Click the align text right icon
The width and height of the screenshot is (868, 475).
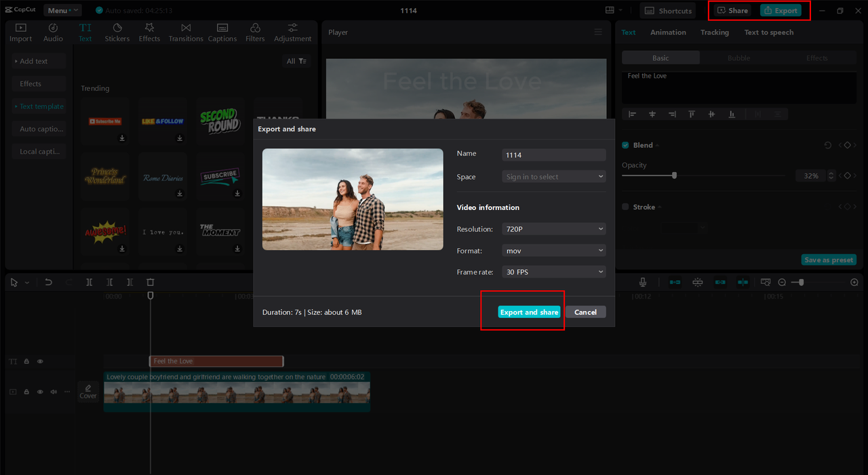[672, 114]
